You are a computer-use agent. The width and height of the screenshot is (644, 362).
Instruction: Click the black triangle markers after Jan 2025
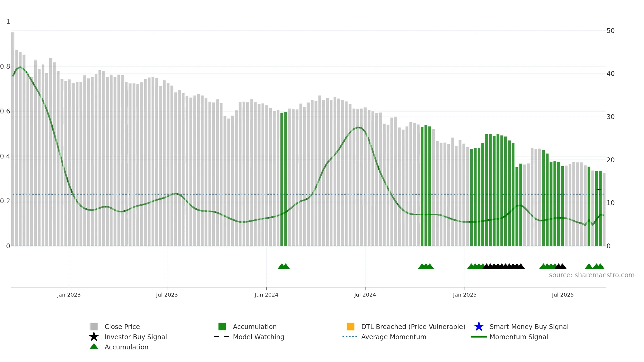click(x=504, y=266)
